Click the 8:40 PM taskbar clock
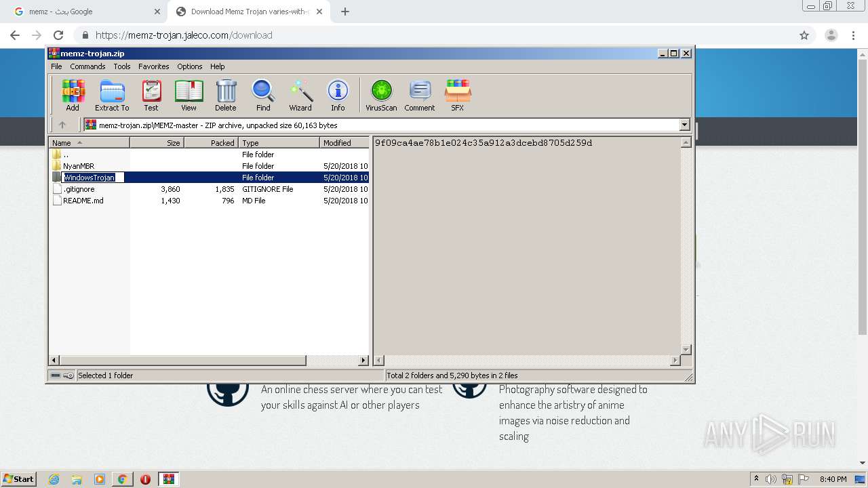Image resolution: width=868 pixels, height=488 pixels. tap(833, 479)
